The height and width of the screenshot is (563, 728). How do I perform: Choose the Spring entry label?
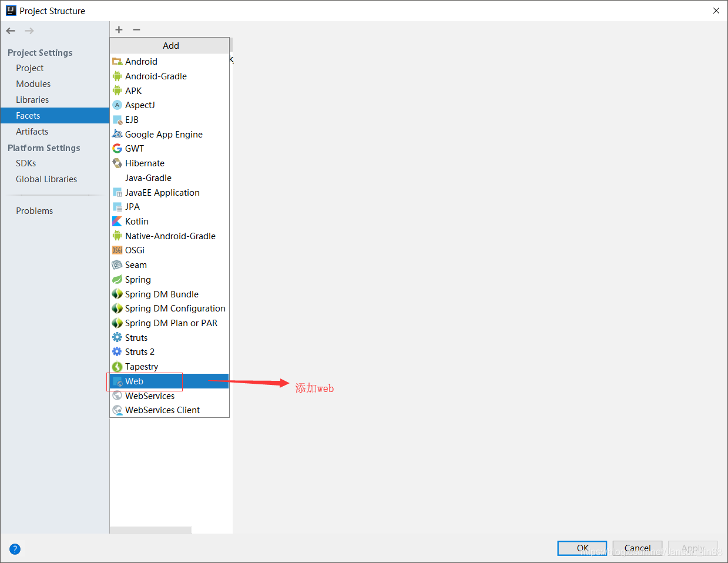[x=138, y=280]
